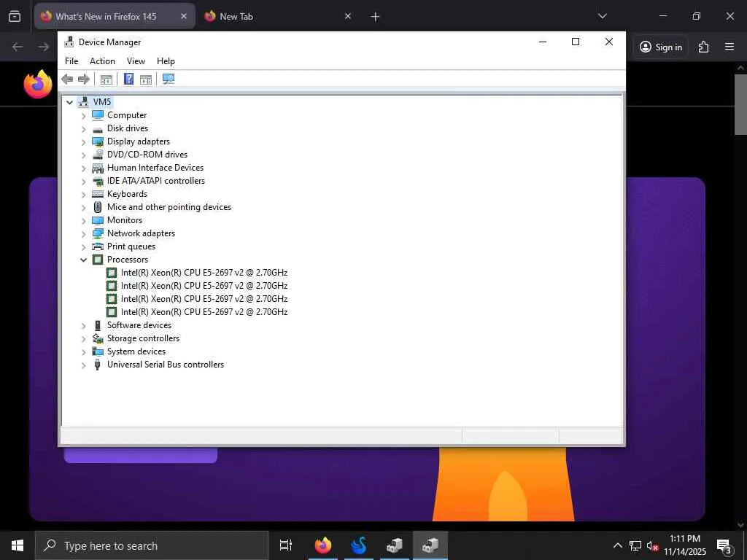This screenshot has width=747, height=560.
Task: Open the File menu
Action: click(71, 61)
